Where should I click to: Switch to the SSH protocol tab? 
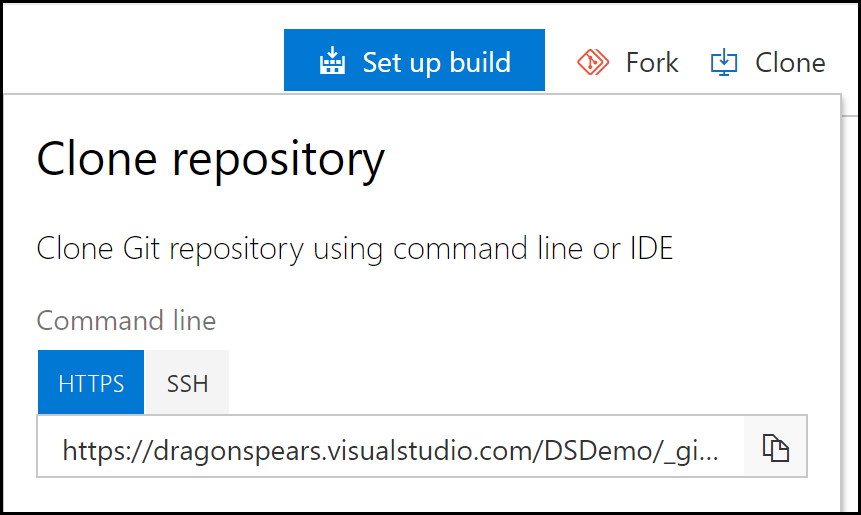[187, 382]
